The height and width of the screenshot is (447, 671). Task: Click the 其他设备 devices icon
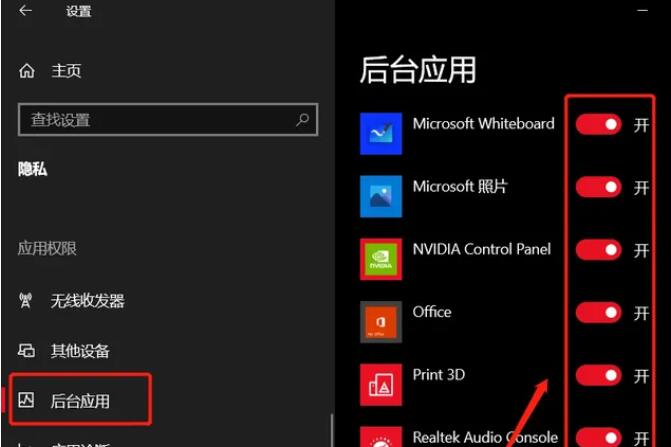pos(26,350)
